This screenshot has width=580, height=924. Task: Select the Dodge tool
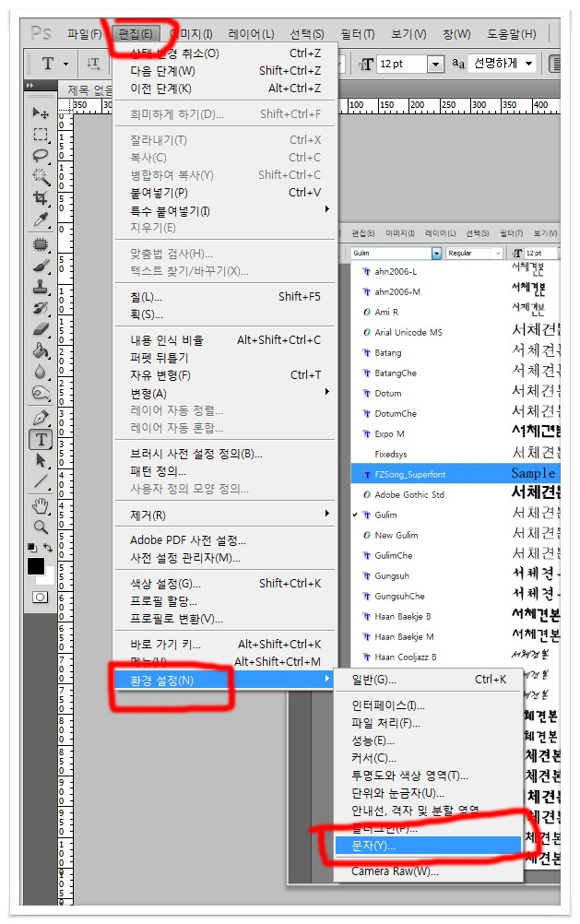(41, 393)
